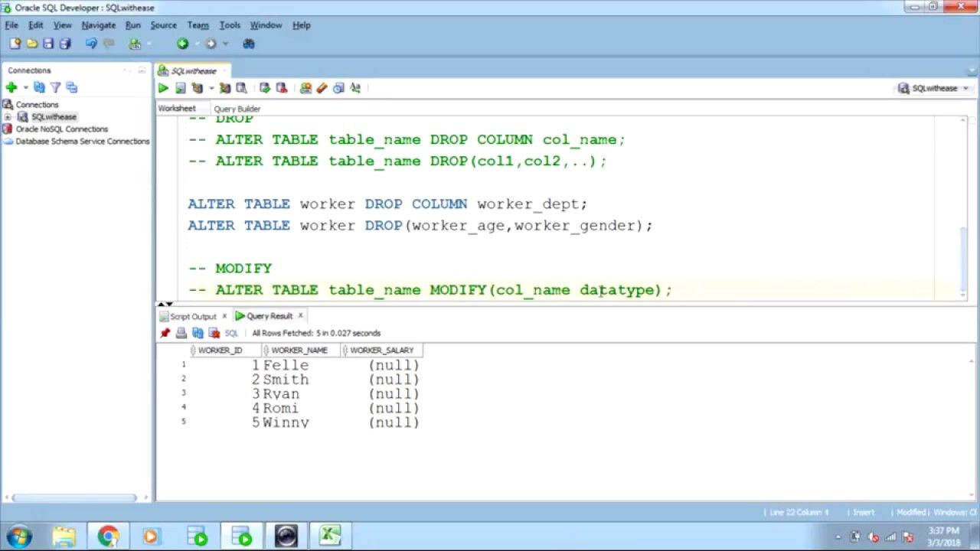The height and width of the screenshot is (551, 980).
Task: Open the Team menu
Action: pos(198,25)
